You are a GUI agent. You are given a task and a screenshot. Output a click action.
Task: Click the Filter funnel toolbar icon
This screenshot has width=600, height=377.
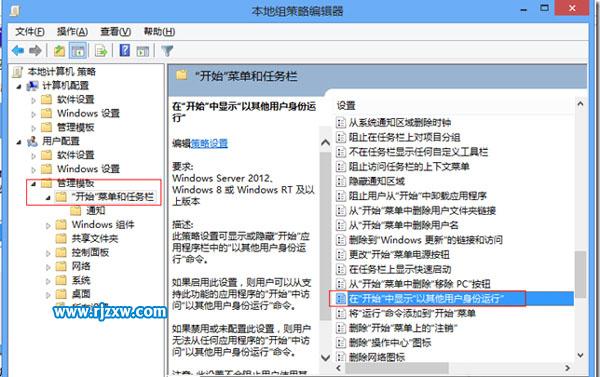coord(167,51)
